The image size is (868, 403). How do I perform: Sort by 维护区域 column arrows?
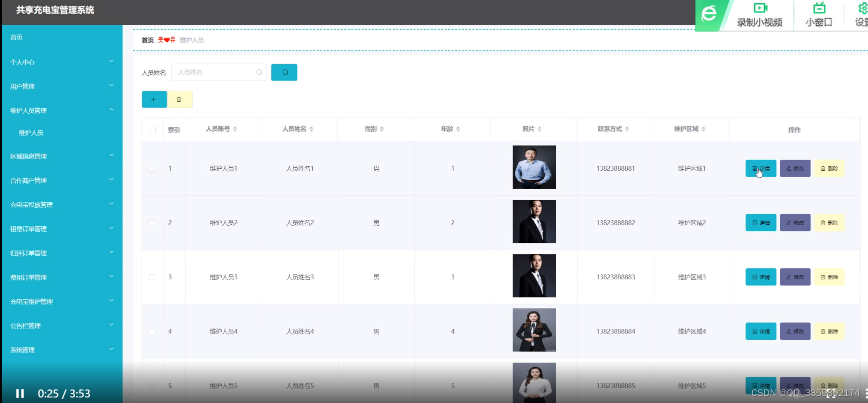coord(703,129)
